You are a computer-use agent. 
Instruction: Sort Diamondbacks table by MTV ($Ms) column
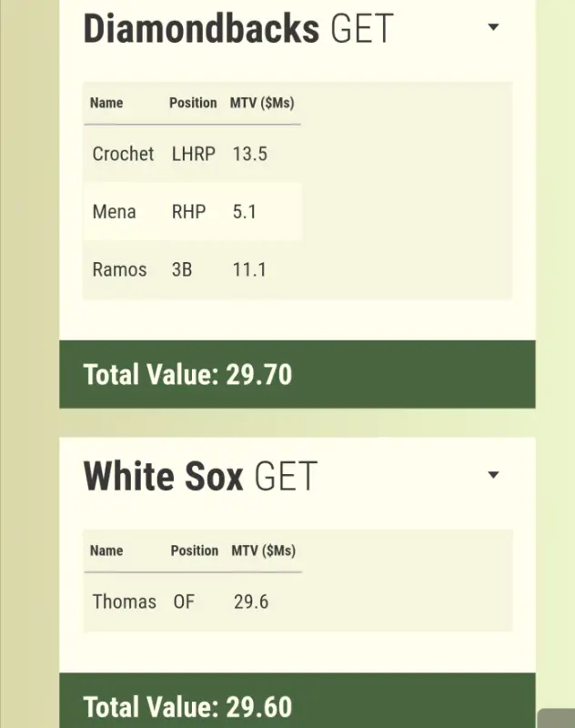click(262, 103)
